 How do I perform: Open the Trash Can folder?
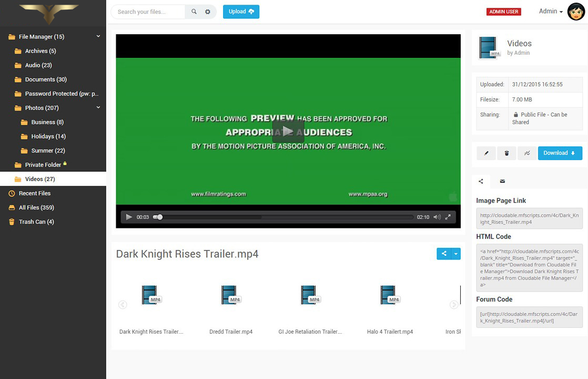point(36,222)
